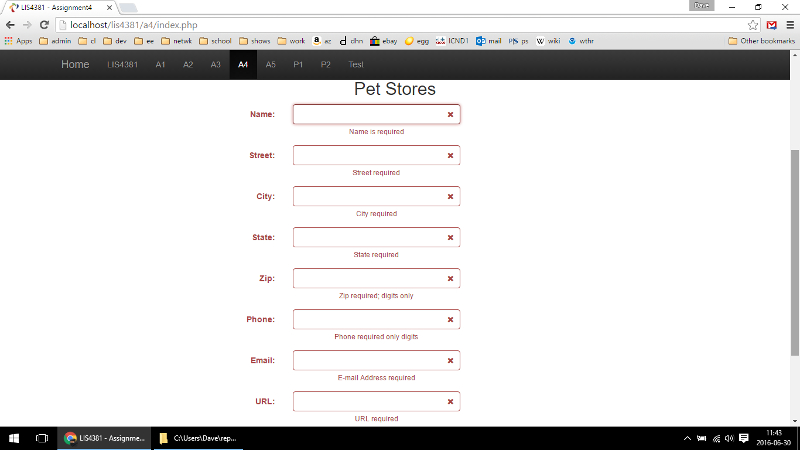Open the ee bookmarks folder
The height and width of the screenshot is (450, 800).
click(x=144, y=41)
